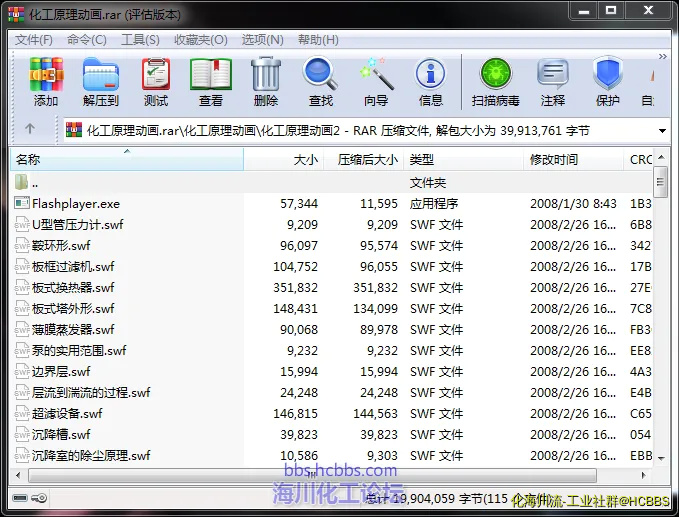Screen dimensions: 679x517
Task: Open the 收藏夹(O) menu
Action: (200, 40)
